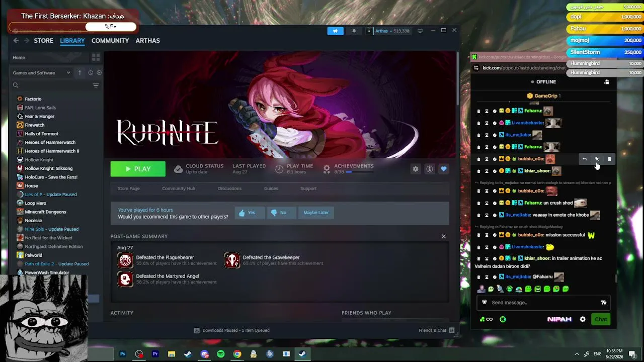Check the Rubinite cloud status
This screenshot has width=644, height=362.
click(x=199, y=168)
